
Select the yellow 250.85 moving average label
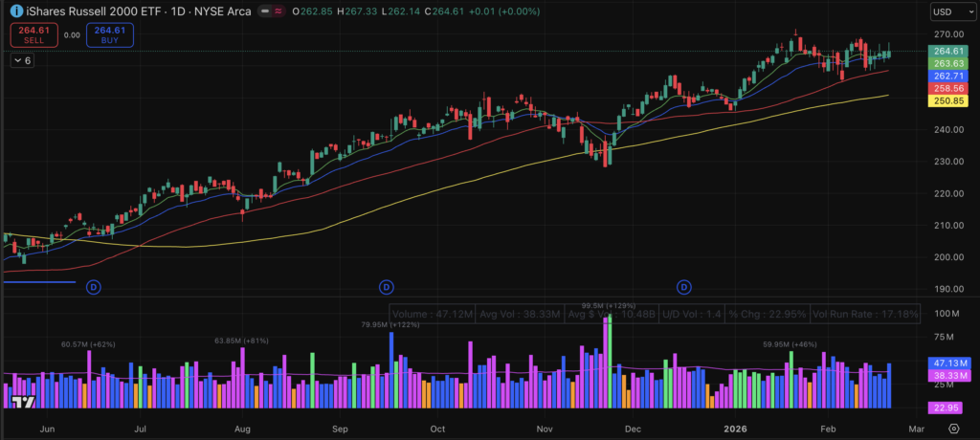pos(947,100)
